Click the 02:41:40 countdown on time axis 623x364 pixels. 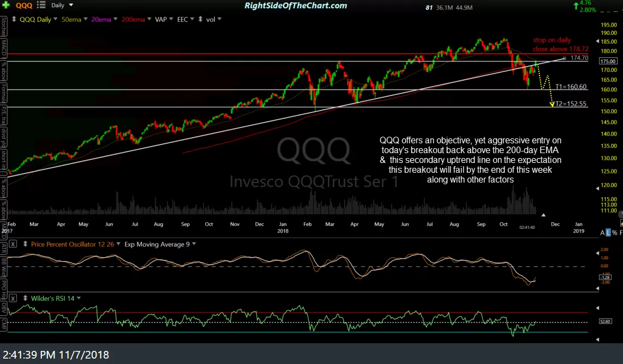coord(527,227)
